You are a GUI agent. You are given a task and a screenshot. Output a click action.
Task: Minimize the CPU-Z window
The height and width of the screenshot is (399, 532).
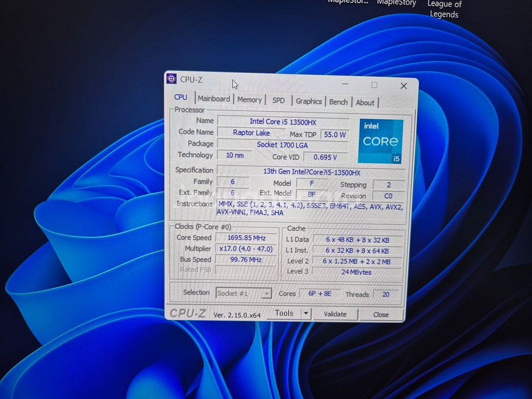[x=345, y=84]
